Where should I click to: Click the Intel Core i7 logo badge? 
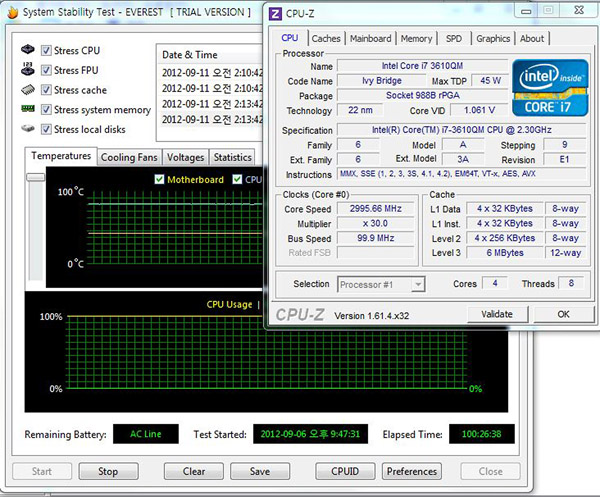550,88
